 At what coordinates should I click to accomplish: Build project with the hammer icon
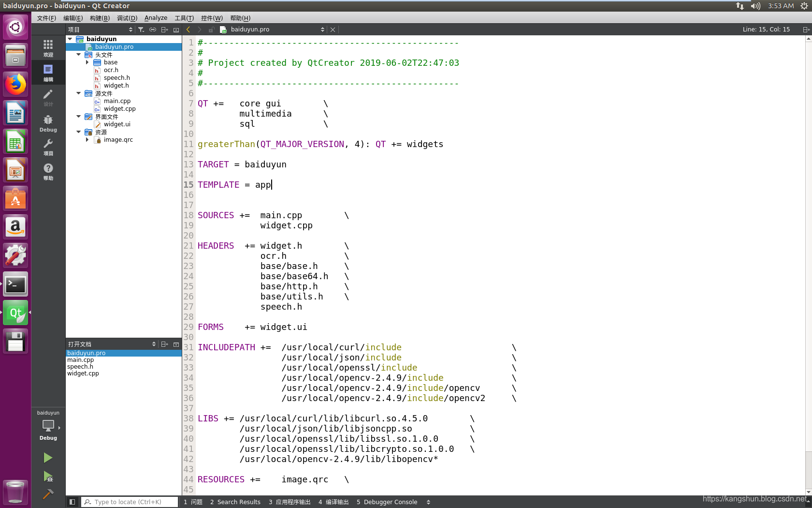(x=48, y=494)
